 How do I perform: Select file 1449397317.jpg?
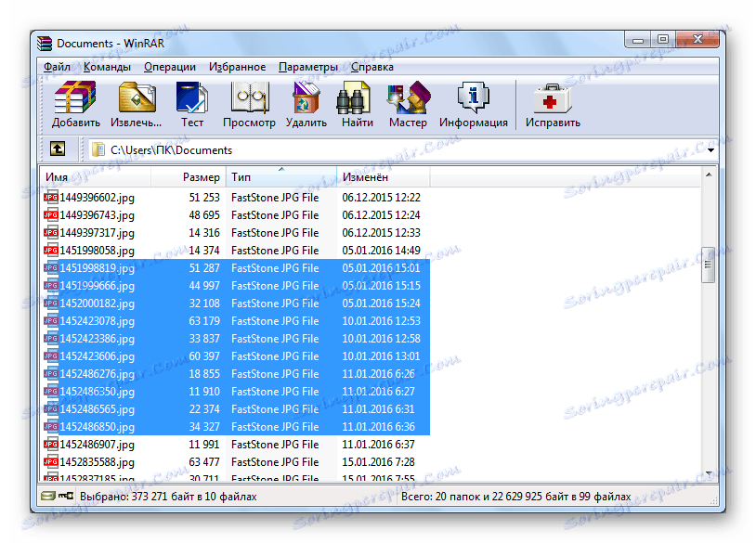[97, 233]
